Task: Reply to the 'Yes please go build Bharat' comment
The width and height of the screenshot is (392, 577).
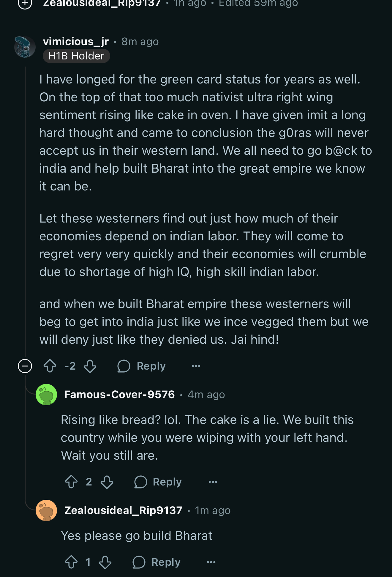Action: pos(157,562)
